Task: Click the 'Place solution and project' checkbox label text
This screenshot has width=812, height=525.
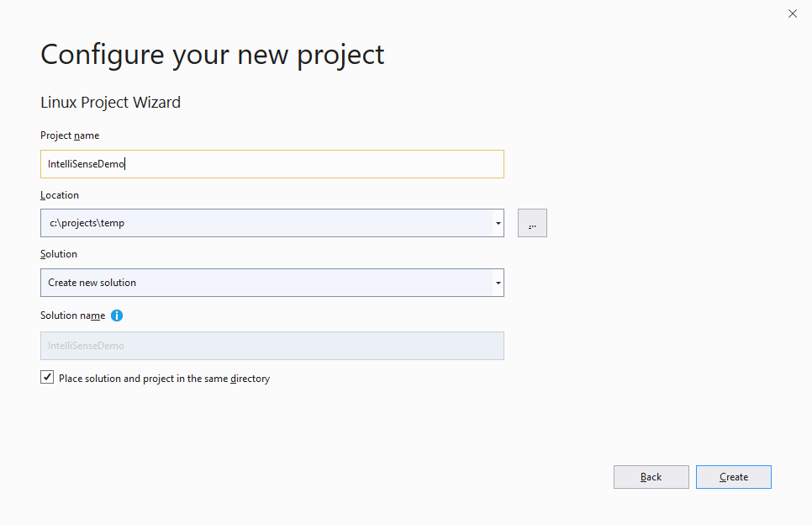Action: click(x=164, y=379)
